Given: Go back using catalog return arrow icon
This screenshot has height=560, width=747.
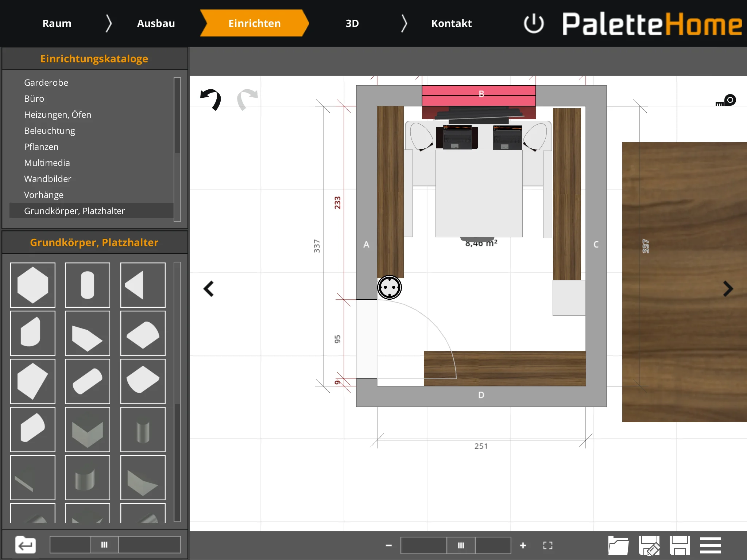Looking at the screenshot, I should (x=26, y=545).
